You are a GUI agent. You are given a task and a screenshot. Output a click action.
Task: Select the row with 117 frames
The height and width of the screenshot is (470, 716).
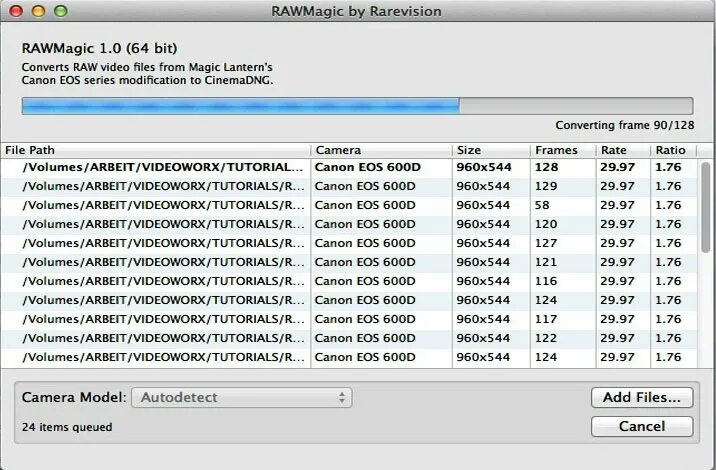pyautogui.click(x=349, y=319)
